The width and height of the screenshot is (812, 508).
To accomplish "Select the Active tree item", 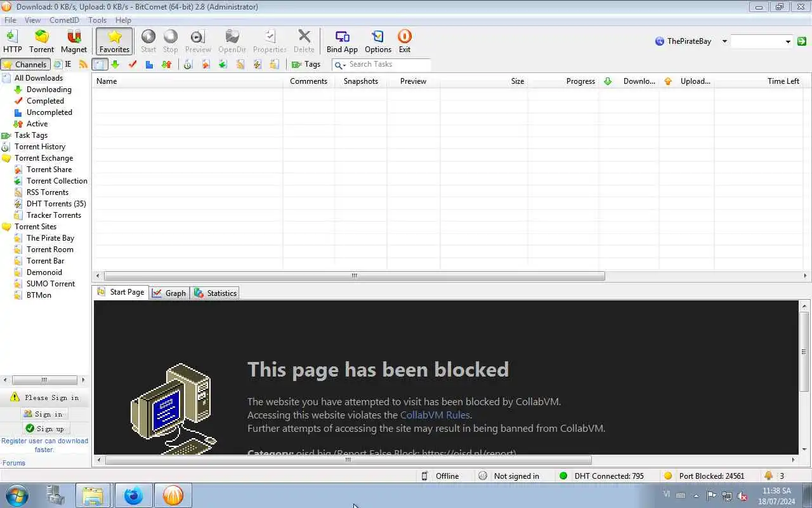I will [x=37, y=124].
